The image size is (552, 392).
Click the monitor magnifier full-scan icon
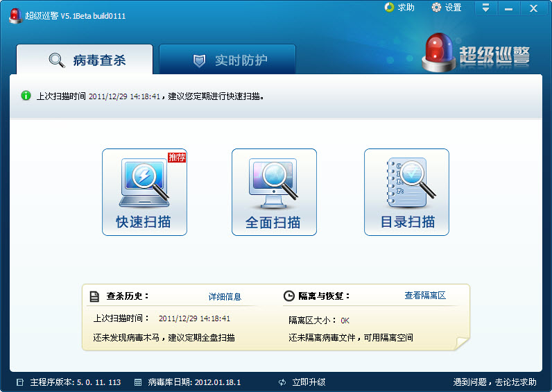point(274,183)
